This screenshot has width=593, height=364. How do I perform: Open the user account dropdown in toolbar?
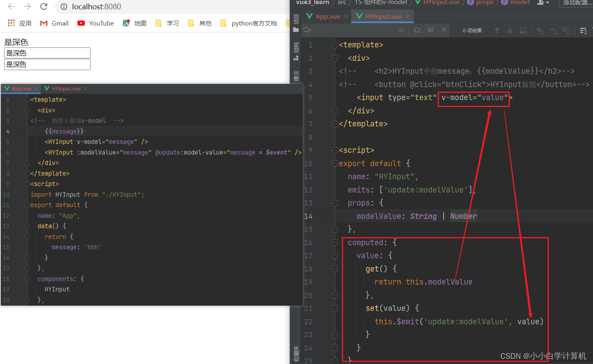pyautogui.click(x=543, y=2)
